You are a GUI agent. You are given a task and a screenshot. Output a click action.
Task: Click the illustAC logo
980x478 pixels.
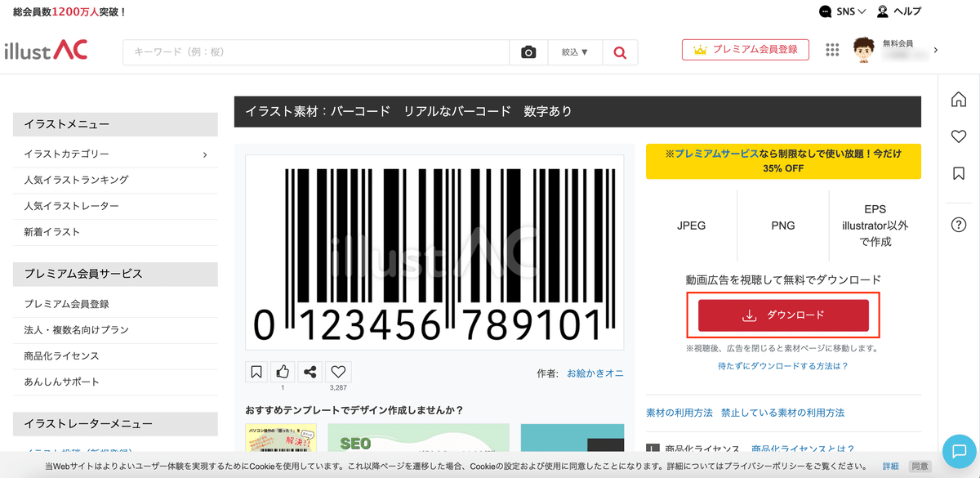click(x=46, y=51)
